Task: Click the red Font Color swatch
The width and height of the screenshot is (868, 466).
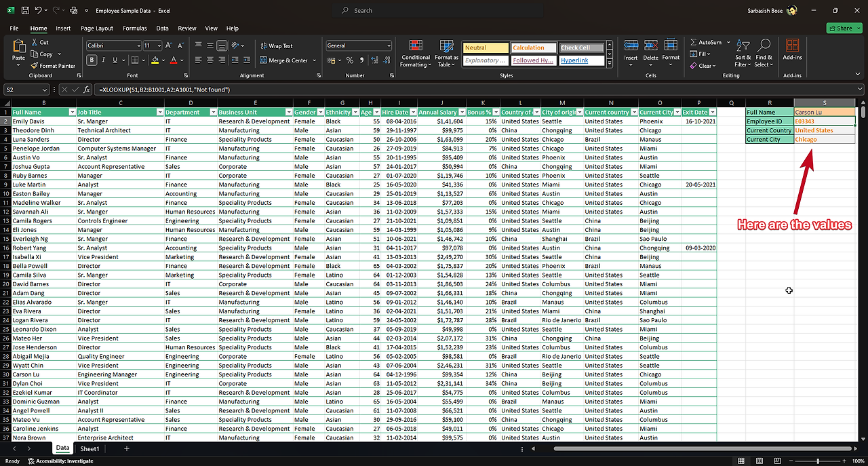Action: (174, 60)
